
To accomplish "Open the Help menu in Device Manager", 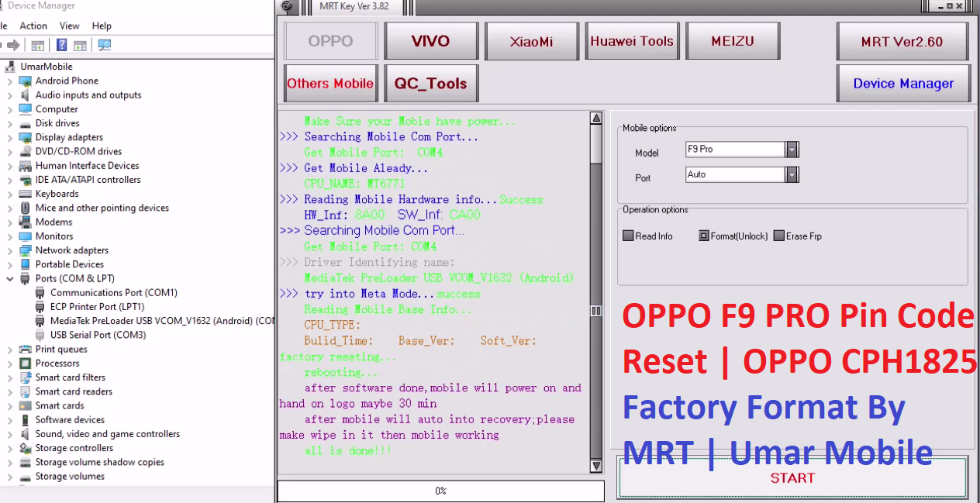I will coord(102,26).
